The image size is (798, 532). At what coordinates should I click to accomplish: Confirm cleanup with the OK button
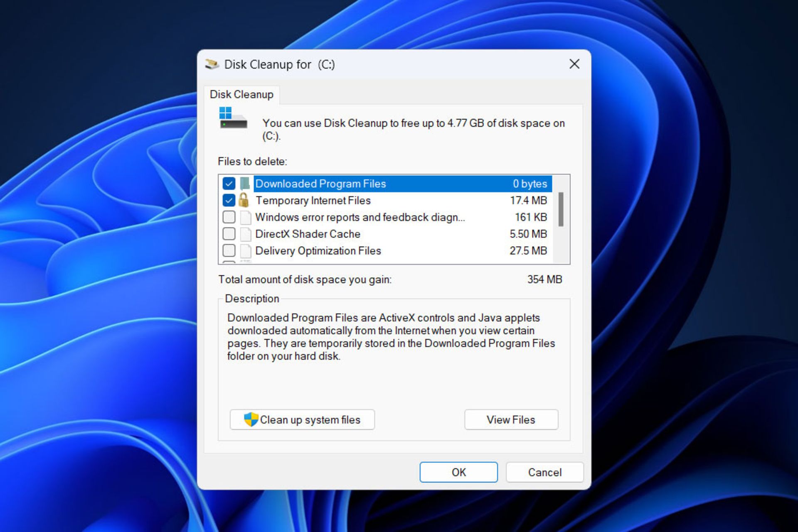coord(458,472)
